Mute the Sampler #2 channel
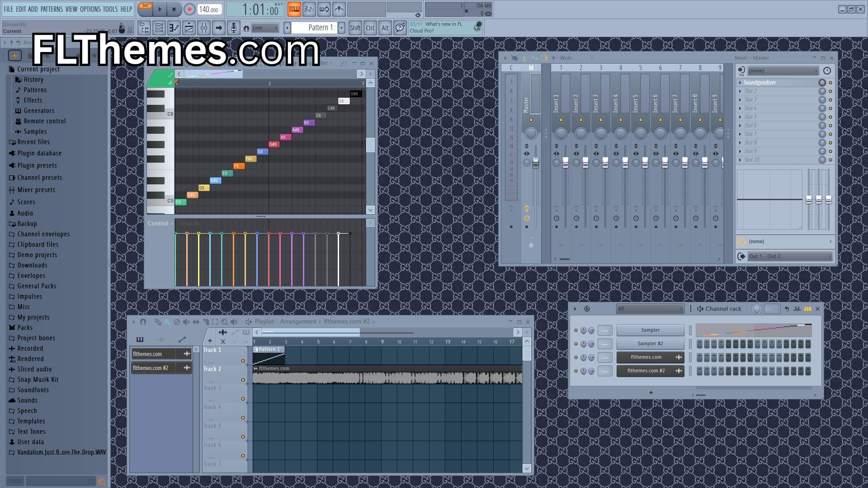Screen dimensions: 868x488 576,344
